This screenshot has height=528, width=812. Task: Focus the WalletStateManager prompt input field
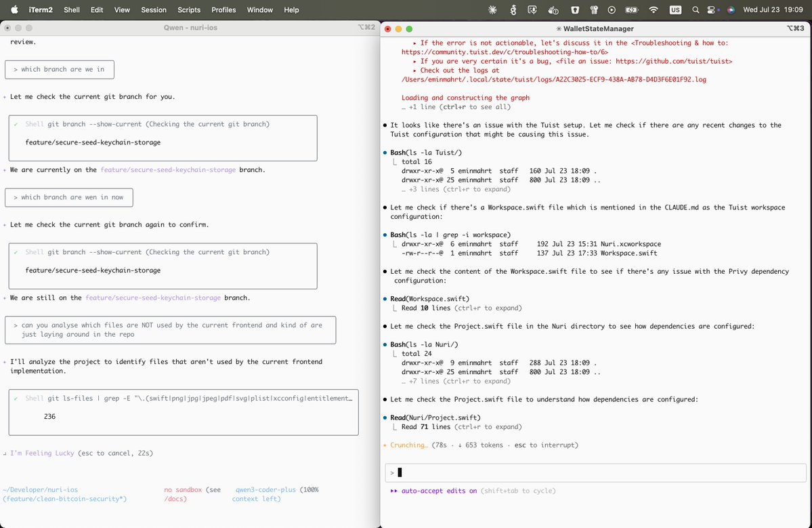(x=595, y=472)
